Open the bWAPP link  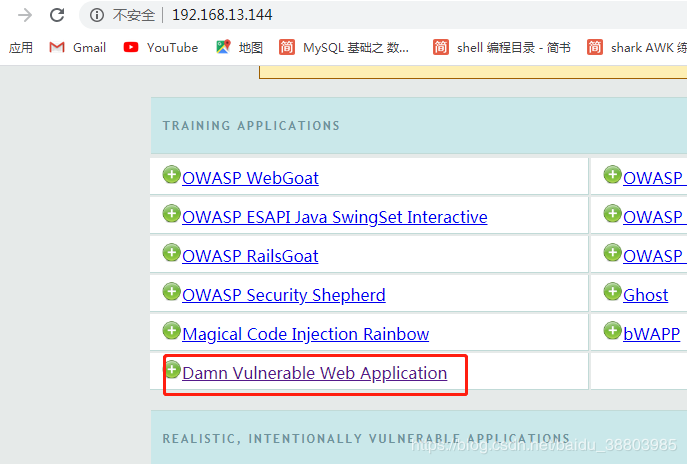point(652,334)
